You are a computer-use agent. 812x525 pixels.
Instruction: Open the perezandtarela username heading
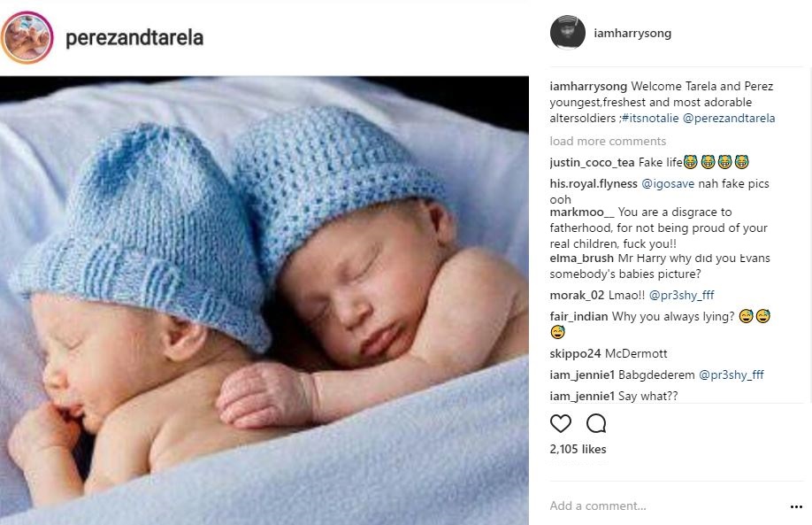tap(134, 38)
